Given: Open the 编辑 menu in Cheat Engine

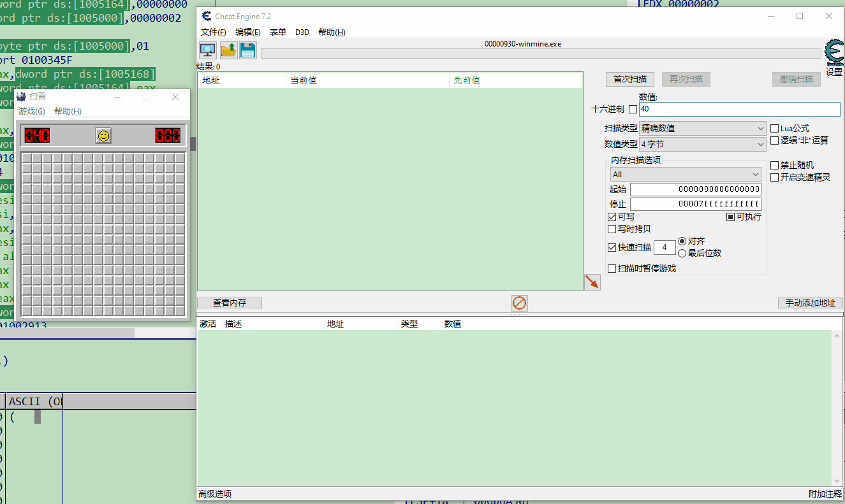Looking at the screenshot, I should [x=248, y=32].
